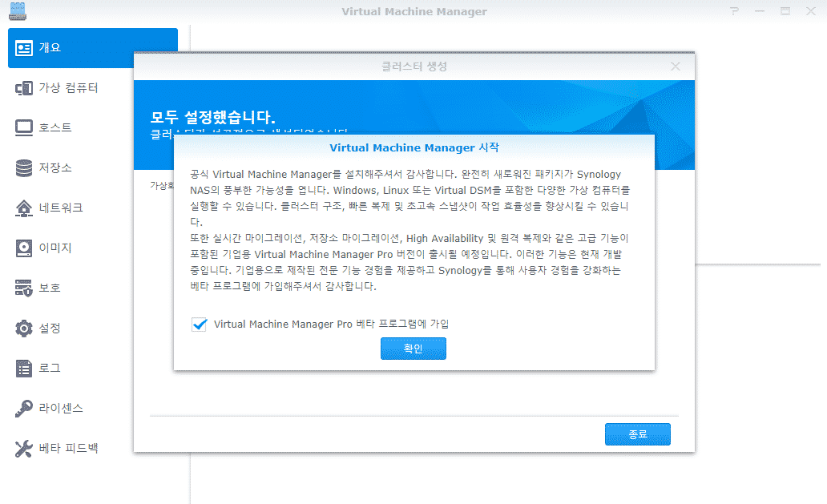Open the 개요 menu label
The height and width of the screenshot is (504, 827).
(x=50, y=48)
